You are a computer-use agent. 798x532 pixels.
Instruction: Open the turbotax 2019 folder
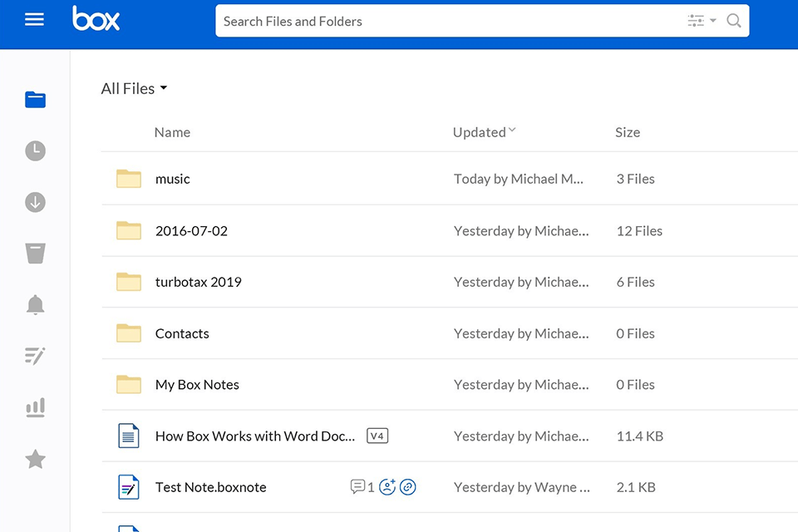198,282
